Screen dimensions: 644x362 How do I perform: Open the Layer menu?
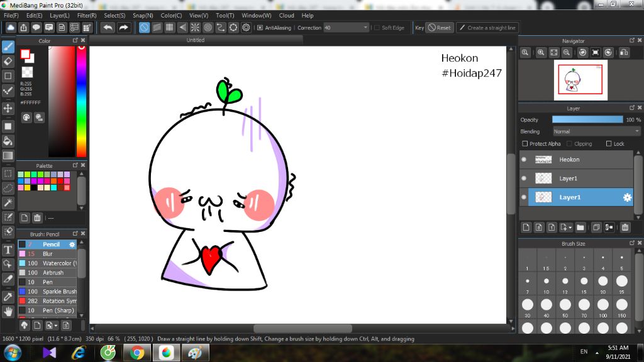pyautogui.click(x=60, y=15)
